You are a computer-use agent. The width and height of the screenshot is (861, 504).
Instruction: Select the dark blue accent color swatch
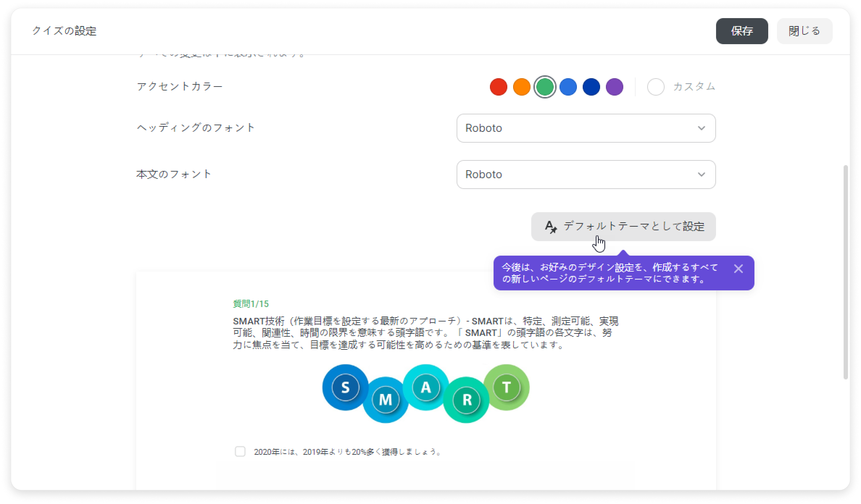tap(591, 87)
